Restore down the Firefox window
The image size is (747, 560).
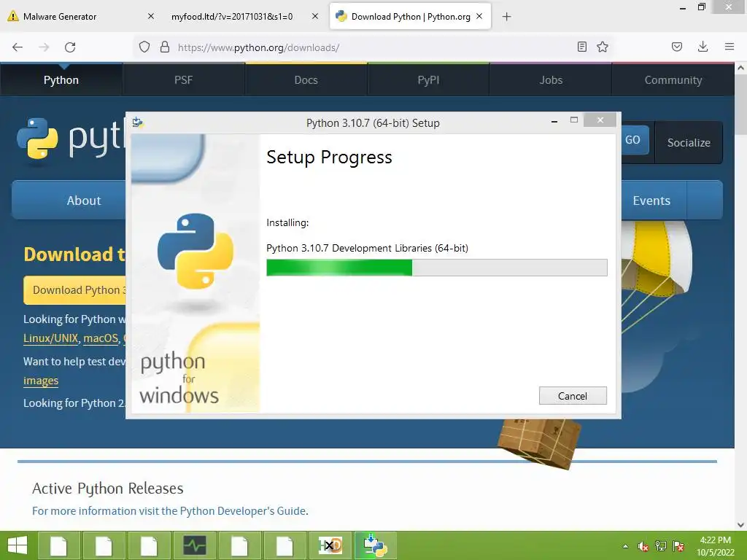click(x=701, y=7)
